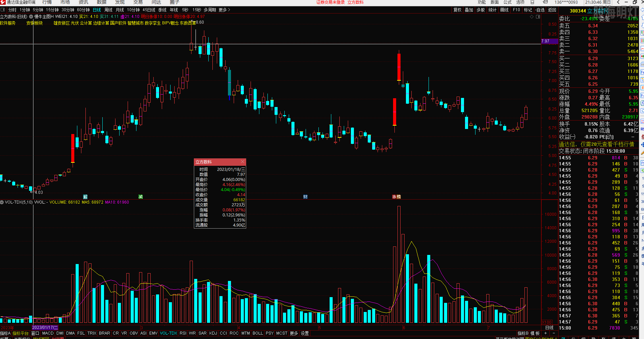Select the KDJ indicator
This screenshot has width=644, height=339.
point(213,333)
